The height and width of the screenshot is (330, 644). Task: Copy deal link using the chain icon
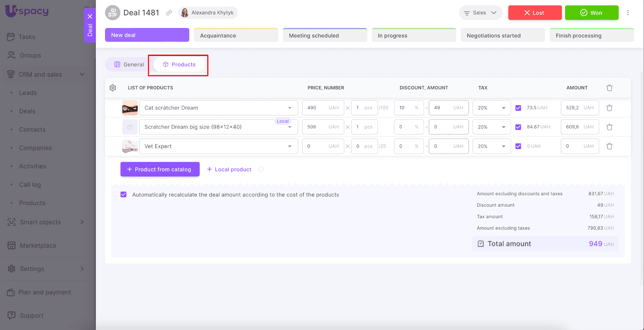tap(169, 13)
